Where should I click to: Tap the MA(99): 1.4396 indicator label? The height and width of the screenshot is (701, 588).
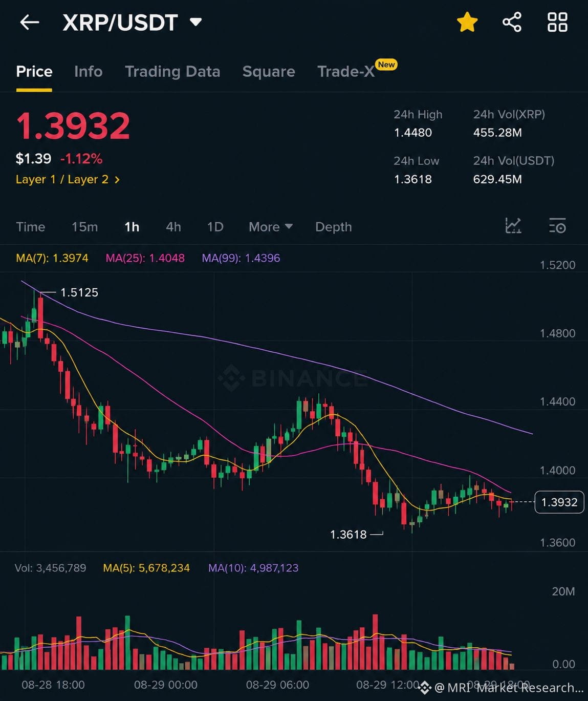click(241, 258)
